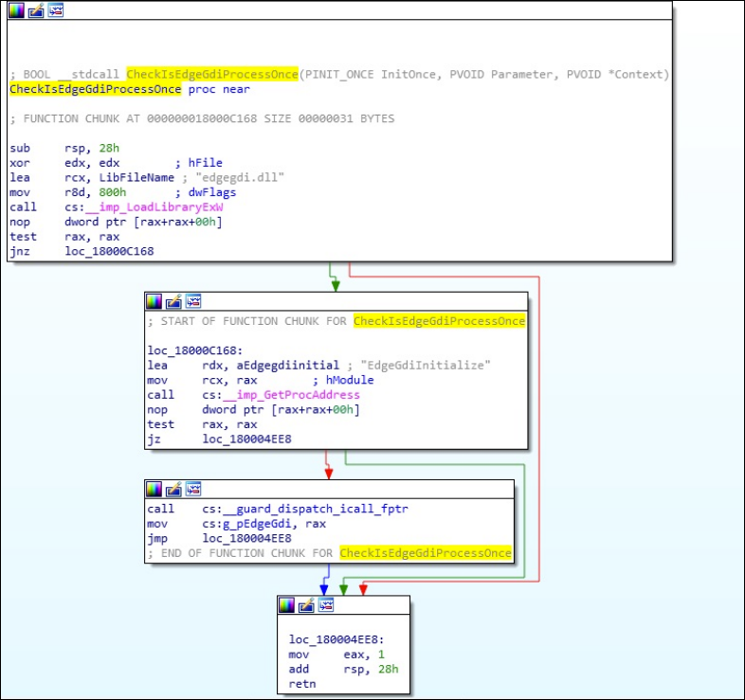
Task: Follow the __imp_GetProcAddress import
Action: click(291, 395)
